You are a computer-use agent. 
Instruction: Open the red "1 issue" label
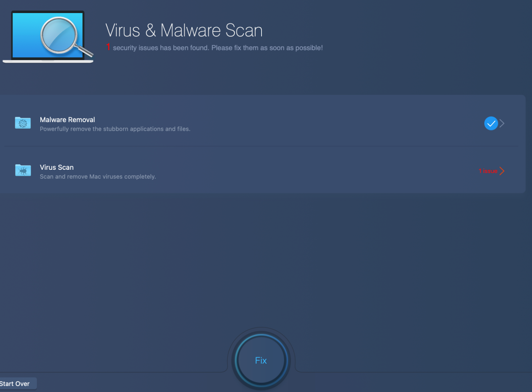(488, 171)
